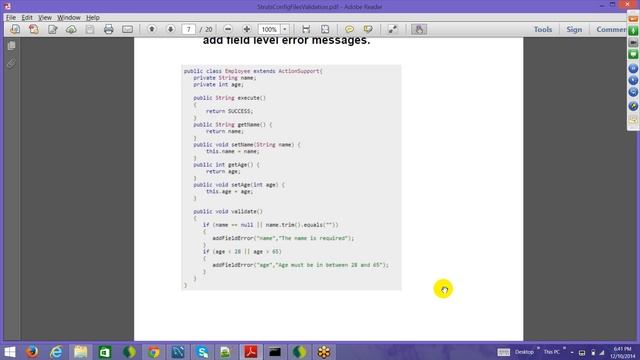The image size is (640, 360).
Task: Open the Sign pane
Action: [x=574, y=29]
